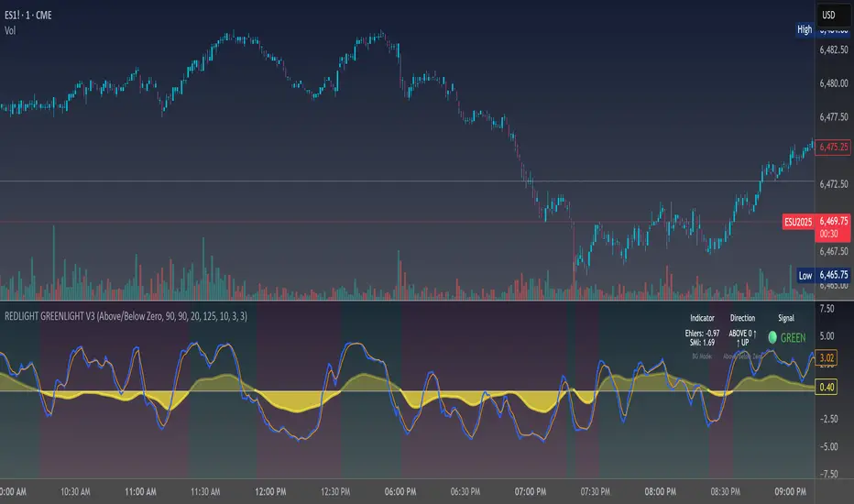Click the yellow 0.40 indicator value label
Image resolution: width=854 pixels, height=504 pixels.
tap(827, 388)
